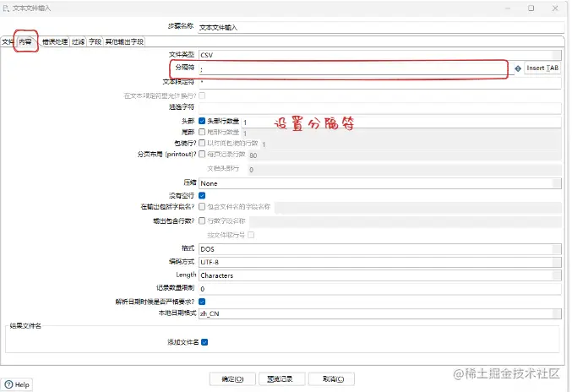Click the Help question mark icon
The width and height of the screenshot is (572, 392).
coord(8,384)
